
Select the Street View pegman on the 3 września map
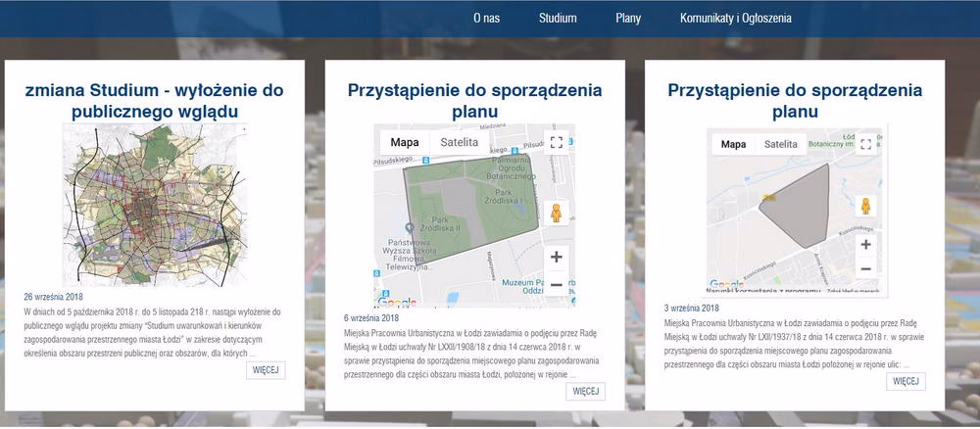(865, 206)
